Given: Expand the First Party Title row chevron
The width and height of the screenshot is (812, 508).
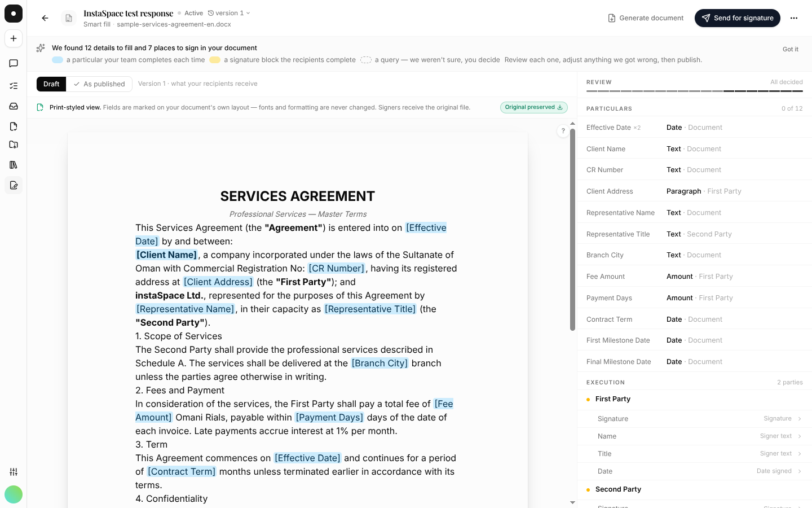Looking at the screenshot, I should tap(800, 454).
